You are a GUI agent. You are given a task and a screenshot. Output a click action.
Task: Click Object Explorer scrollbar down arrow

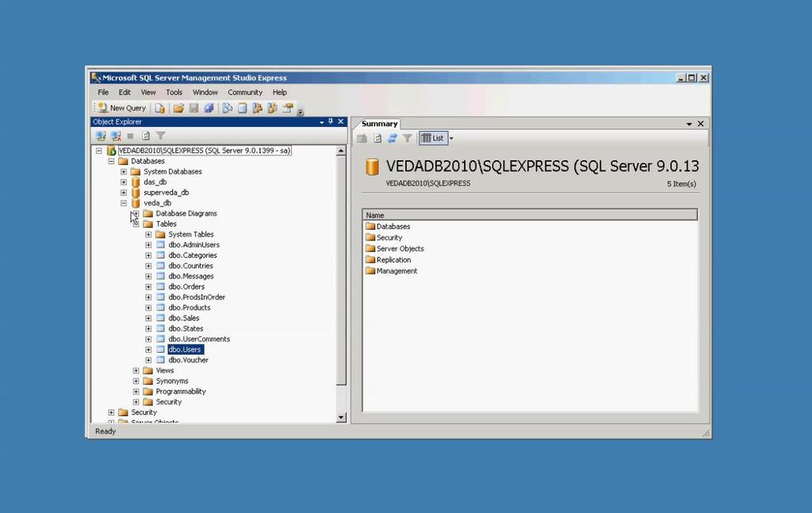(341, 417)
